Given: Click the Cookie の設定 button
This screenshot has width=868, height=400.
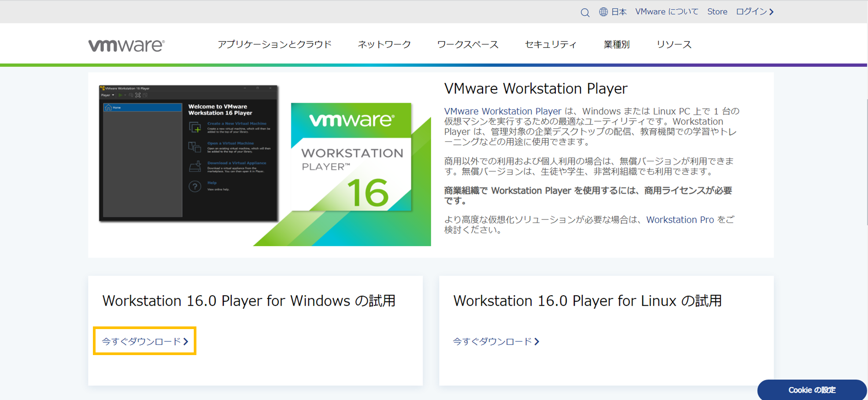Looking at the screenshot, I should pos(812,390).
